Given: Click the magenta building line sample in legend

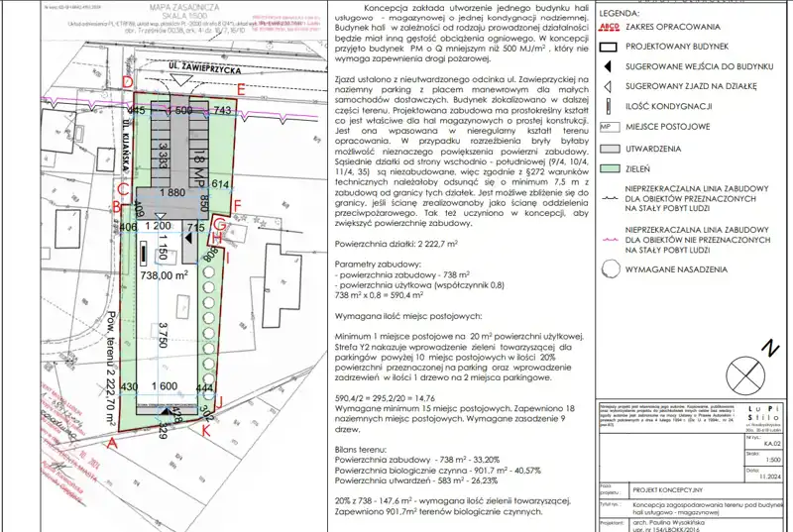Looking at the screenshot, I should click(x=609, y=239).
